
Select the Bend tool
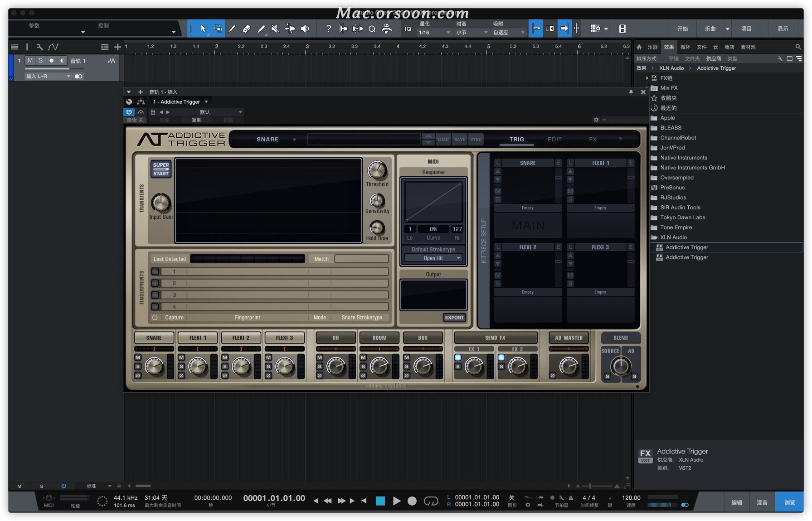click(290, 29)
